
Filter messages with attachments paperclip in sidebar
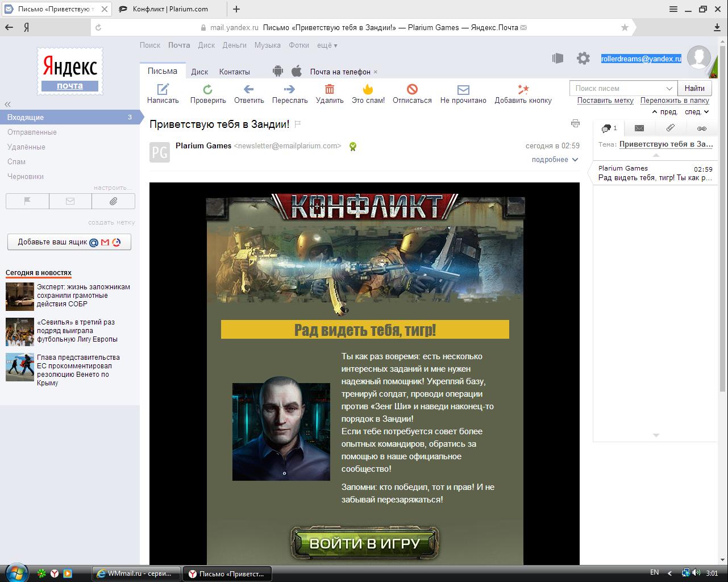coord(114,201)
